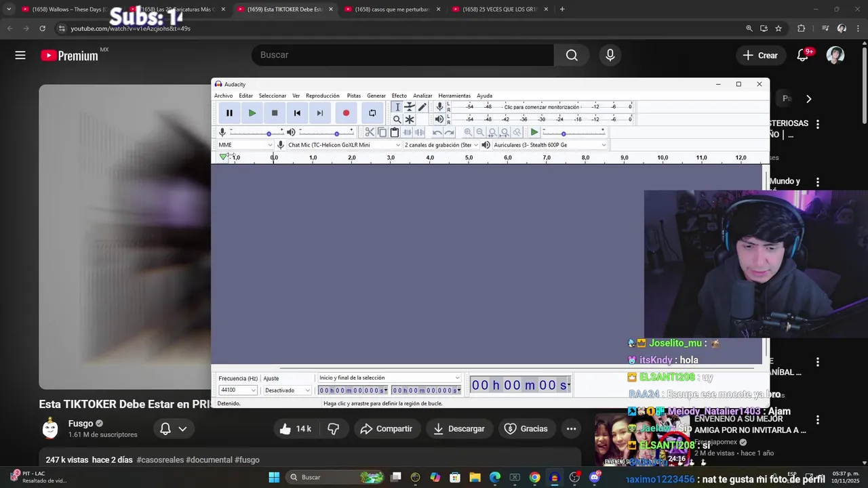Adjust the recording volume slider
Image resolution: width=868 pixels, height=488 pixels.
click(x=256, y=133)
